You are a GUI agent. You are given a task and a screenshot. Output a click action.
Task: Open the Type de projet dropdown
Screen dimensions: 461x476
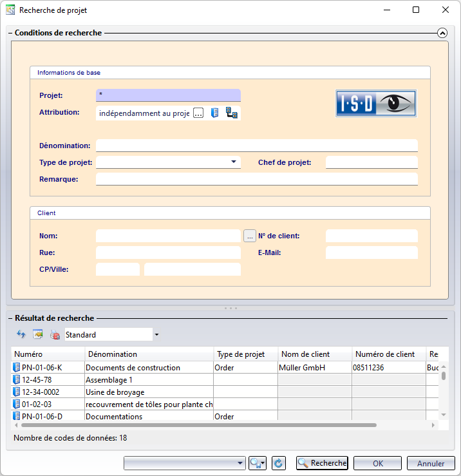pos(234,162)
